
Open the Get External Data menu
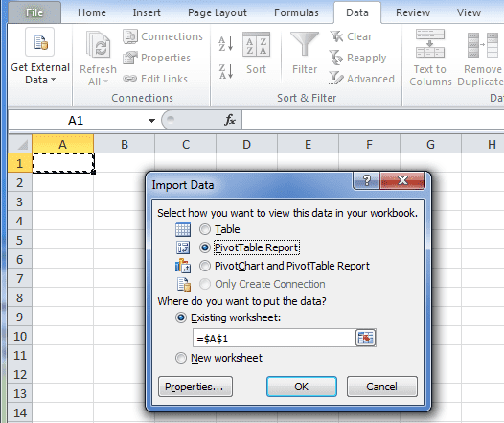[40, 57]
